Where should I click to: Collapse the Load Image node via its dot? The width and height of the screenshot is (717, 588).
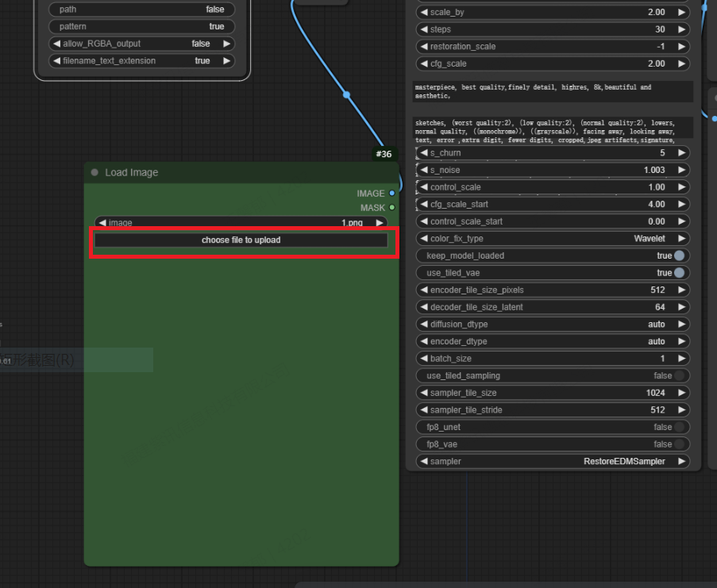[x=94, y=172]
